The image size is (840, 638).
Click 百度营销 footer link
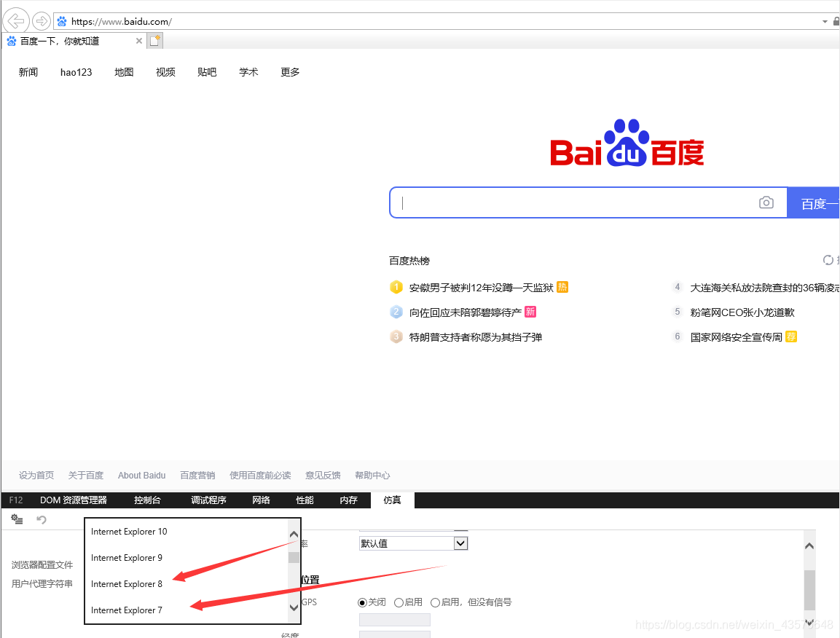pyautogui.click(x=197, y=475)
